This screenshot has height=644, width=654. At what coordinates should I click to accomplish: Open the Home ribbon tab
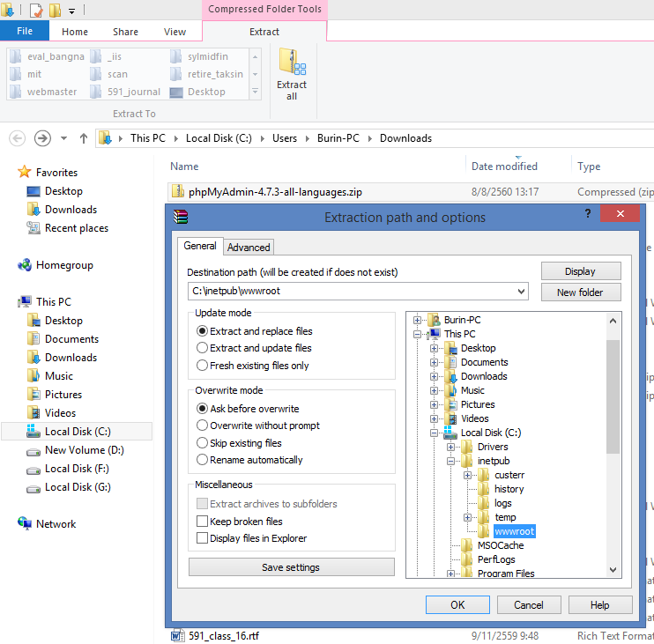click(x=75, y=32)
